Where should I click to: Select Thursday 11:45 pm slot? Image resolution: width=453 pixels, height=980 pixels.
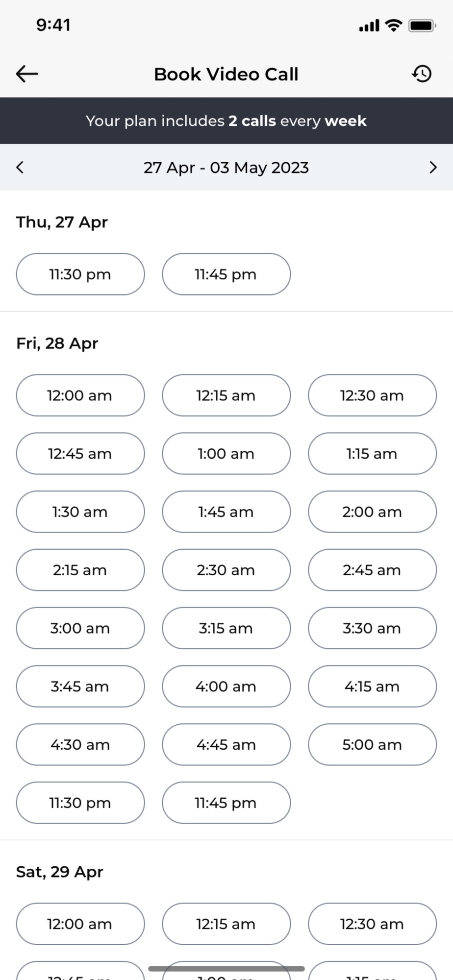[x=226, y=274]
